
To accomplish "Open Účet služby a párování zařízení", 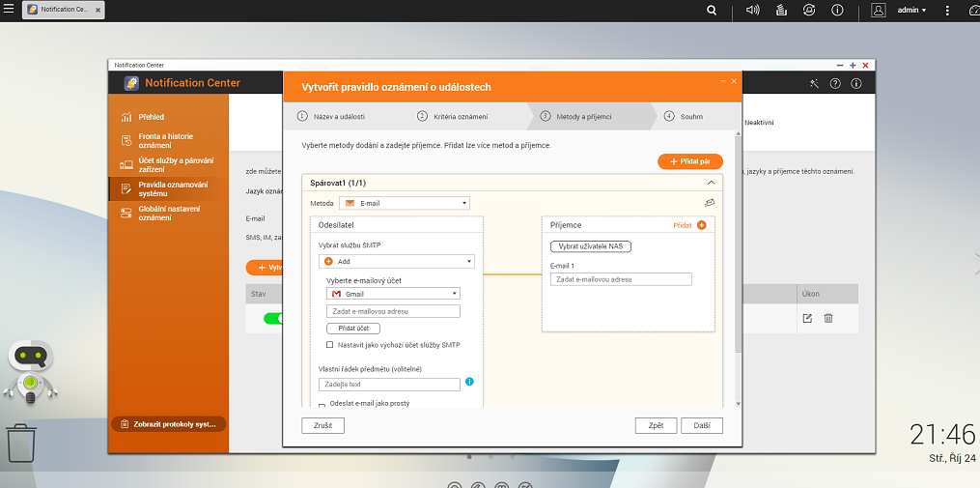I will 169,165.
